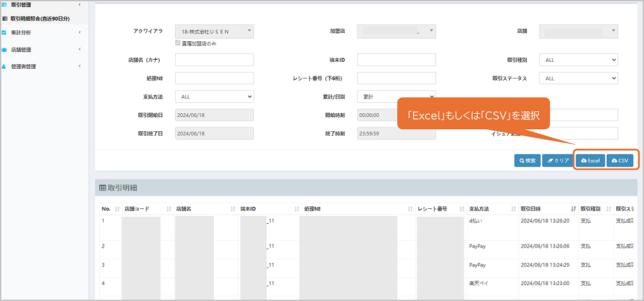Click the 取引開始日 date field
644x301 pixels.
pyautogui.click(x=214, y=115)
